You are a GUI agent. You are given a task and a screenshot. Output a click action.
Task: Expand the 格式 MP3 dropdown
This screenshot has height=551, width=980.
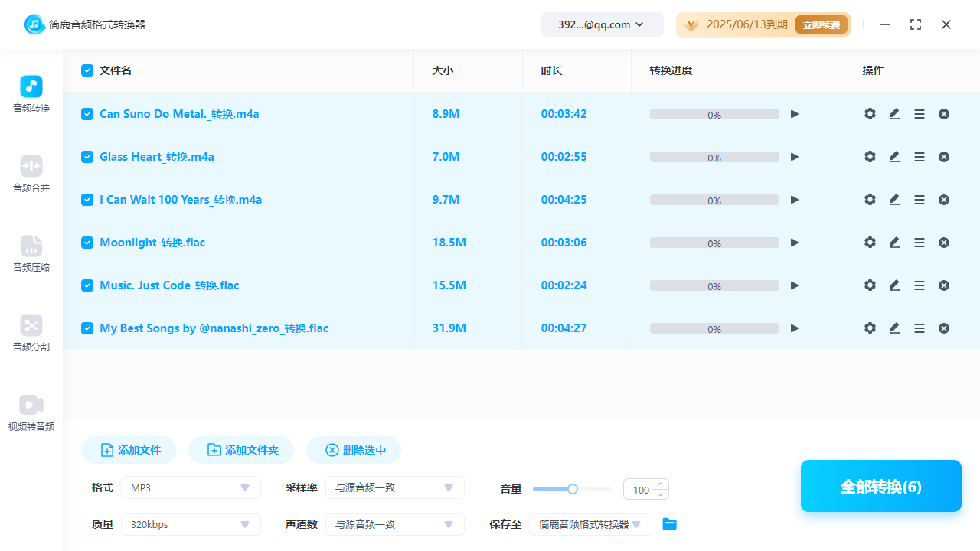(x=191, y=487)
